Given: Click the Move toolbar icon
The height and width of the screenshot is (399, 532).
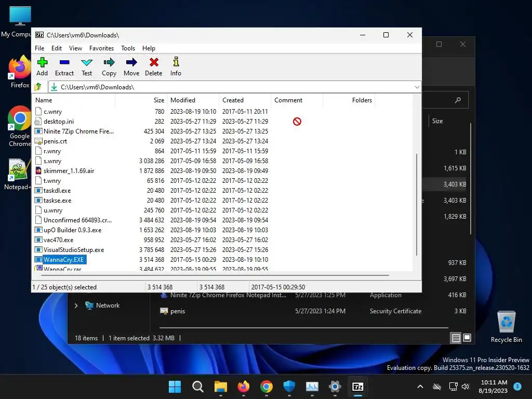Looking at the screenshot, I should point(131,66).
